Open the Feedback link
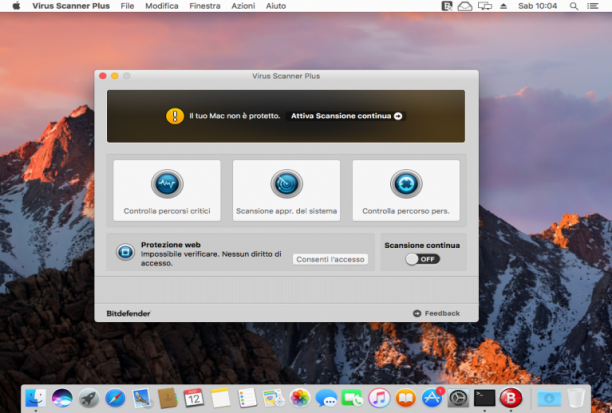The width and height of the screenshot is (612, 413). tap(436, 313)
